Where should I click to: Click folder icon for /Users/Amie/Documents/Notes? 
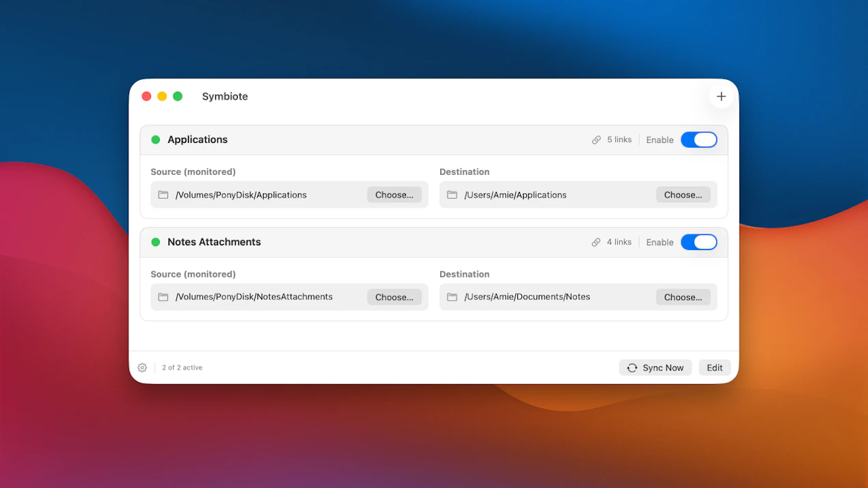(452, 297)
